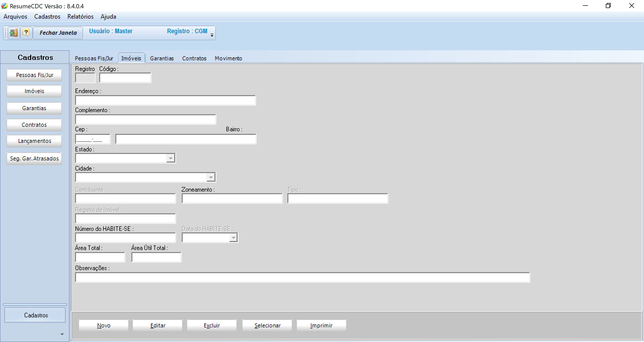Open the Data do HABITE-SE date picker
The width and height of the screenshot is (644, 342).
coord(233,238)
